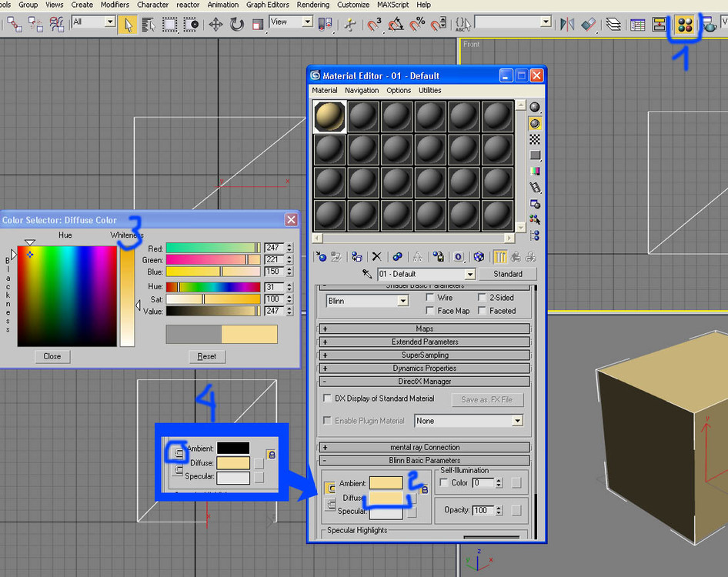This screenshot has width=728, height=577.
Task: Enable the Wire checkbox
Action: tap(431, 298)
